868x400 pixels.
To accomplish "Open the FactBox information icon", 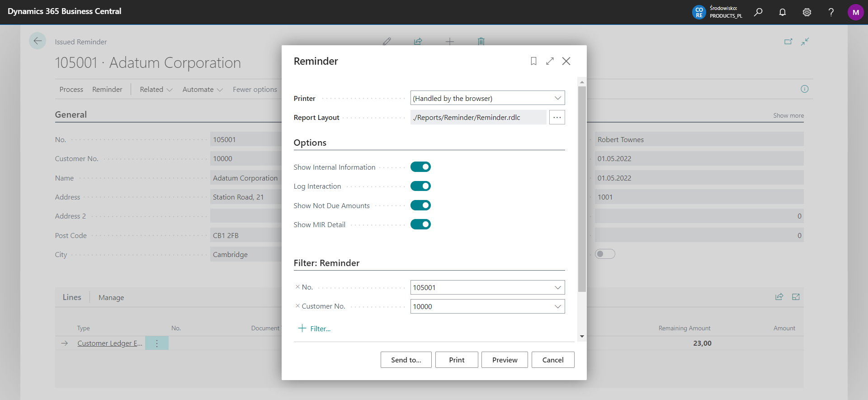I will (x=805, y=89).
